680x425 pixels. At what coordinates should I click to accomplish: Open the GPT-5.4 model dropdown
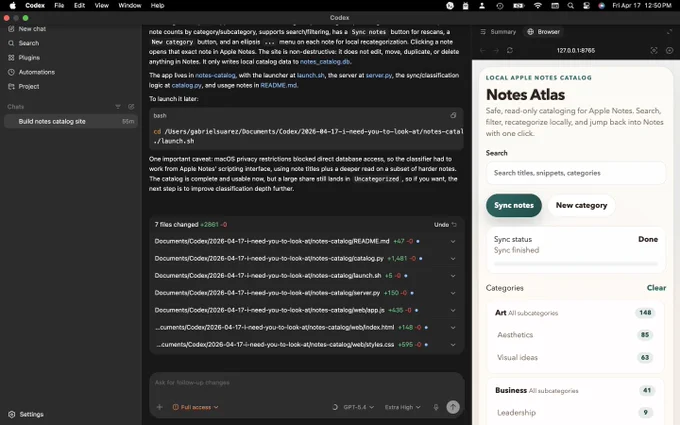(358, 407)
